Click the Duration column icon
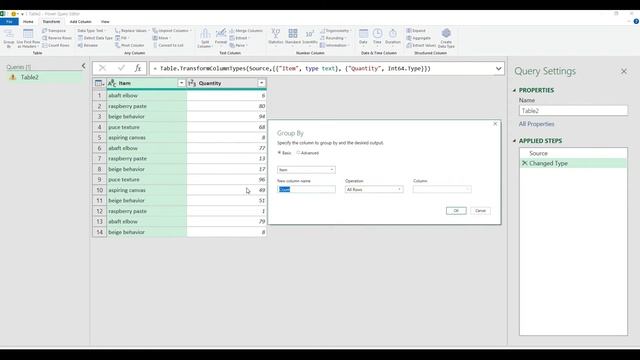The height and width of the screenshot is (360, 640). 393,37
